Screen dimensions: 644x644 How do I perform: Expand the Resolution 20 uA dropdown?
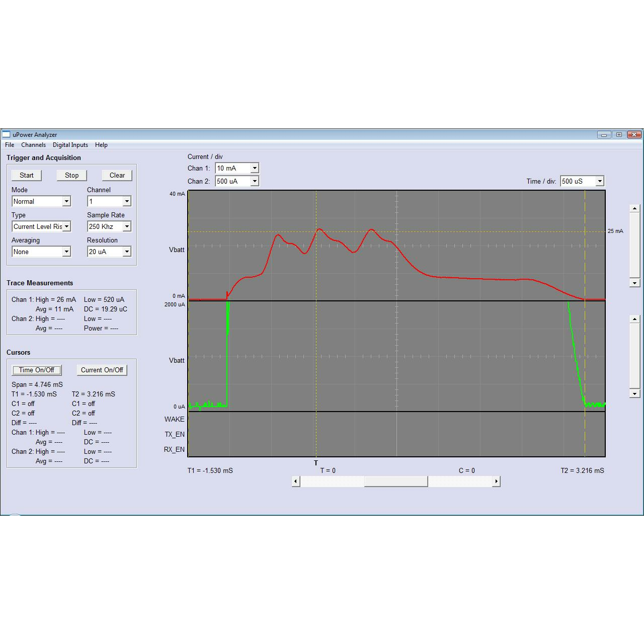127,252
